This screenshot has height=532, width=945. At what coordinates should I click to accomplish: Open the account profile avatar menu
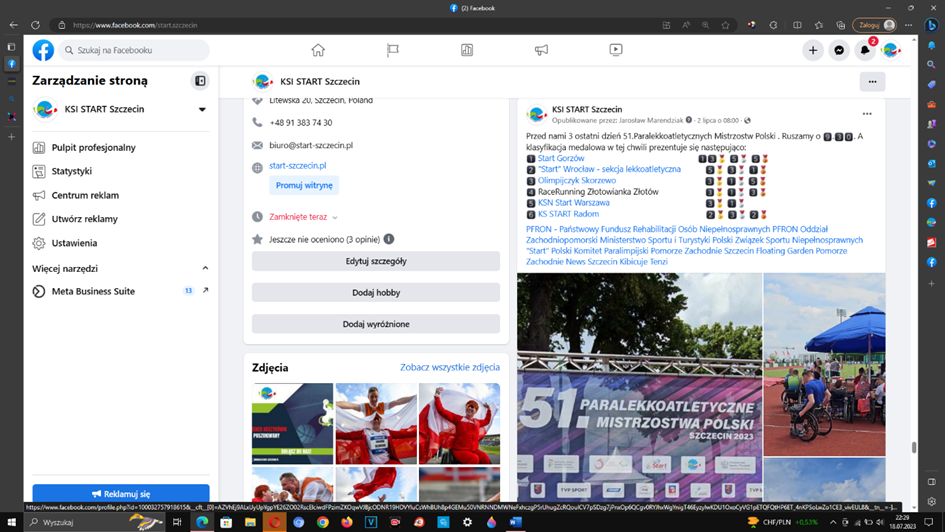[891, 51]
